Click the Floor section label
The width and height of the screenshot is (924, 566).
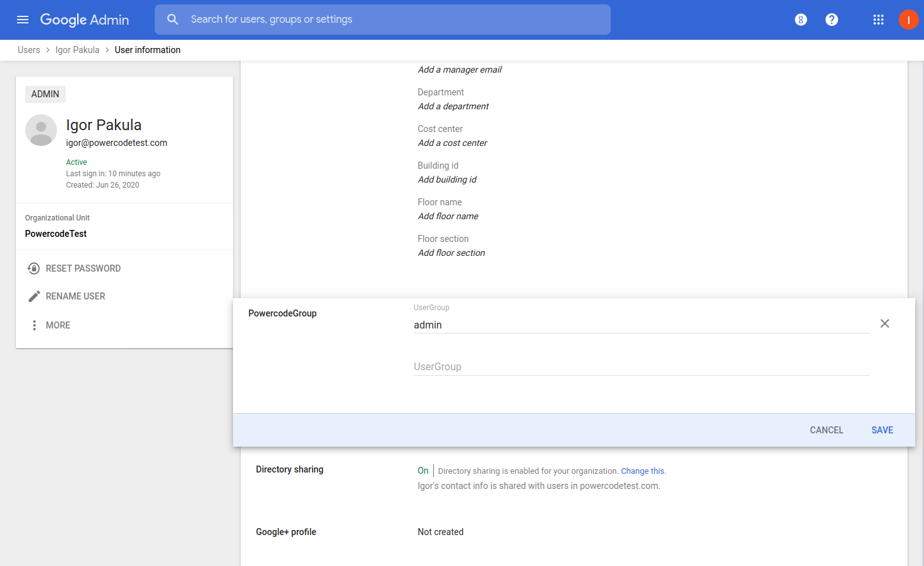(x=443, y=239)
